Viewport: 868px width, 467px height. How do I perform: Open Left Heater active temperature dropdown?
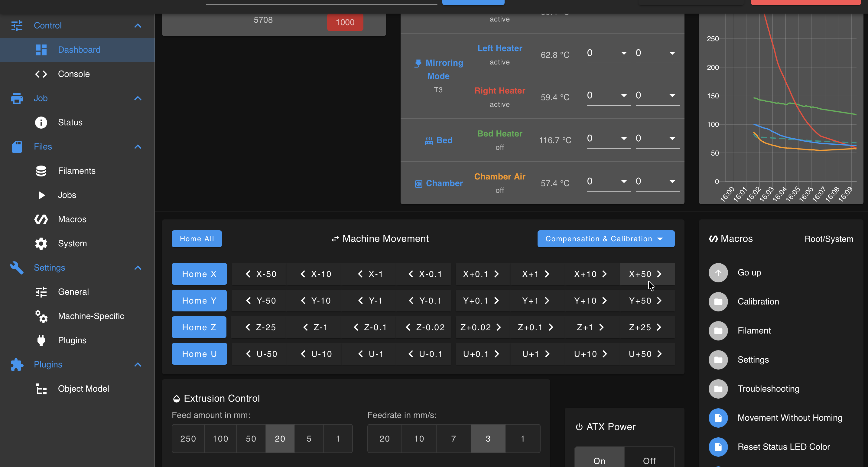pyautogui.click(x=609, y=53)
